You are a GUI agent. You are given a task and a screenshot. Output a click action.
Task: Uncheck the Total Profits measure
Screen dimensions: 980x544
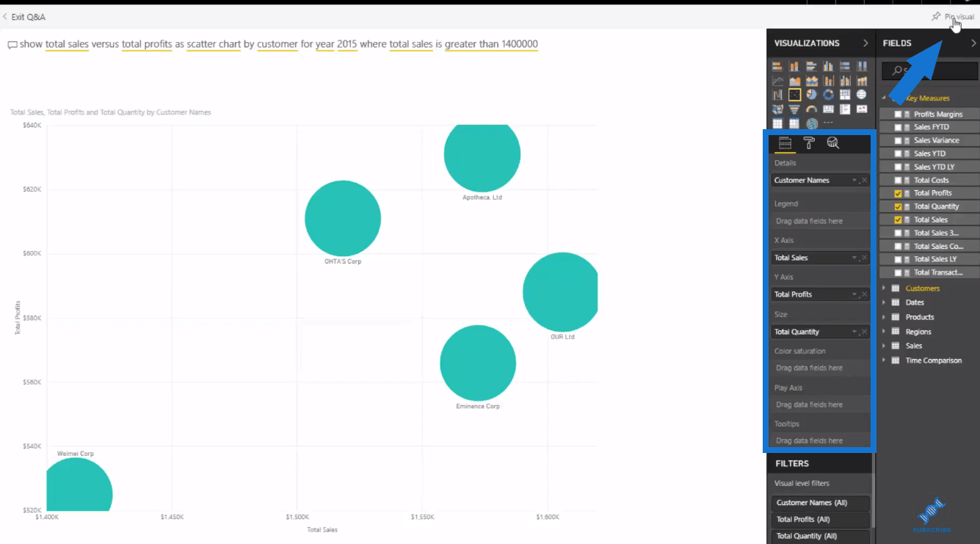[x=899, y=193]
